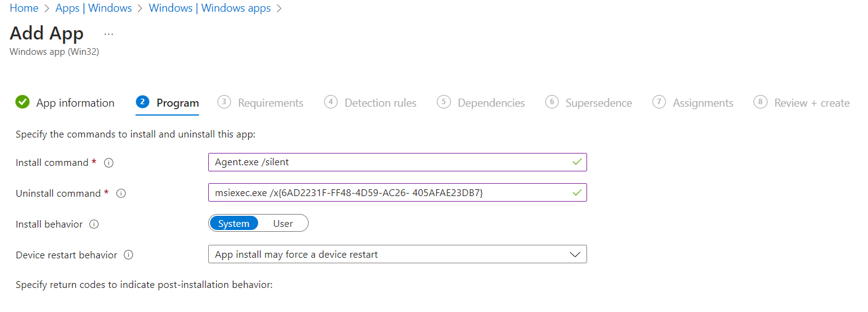Click the step 8 Review + create circle
Viewport: 868px width, 312px height.
click(760, 102)
